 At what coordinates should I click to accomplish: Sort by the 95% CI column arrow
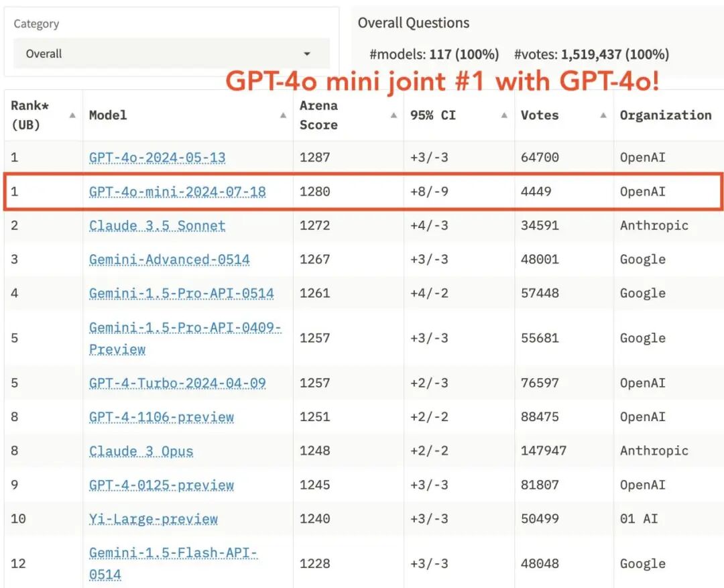coord(504,115)
